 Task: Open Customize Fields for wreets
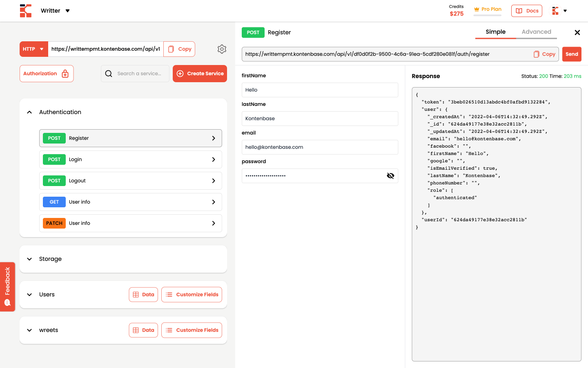[192, 330]
